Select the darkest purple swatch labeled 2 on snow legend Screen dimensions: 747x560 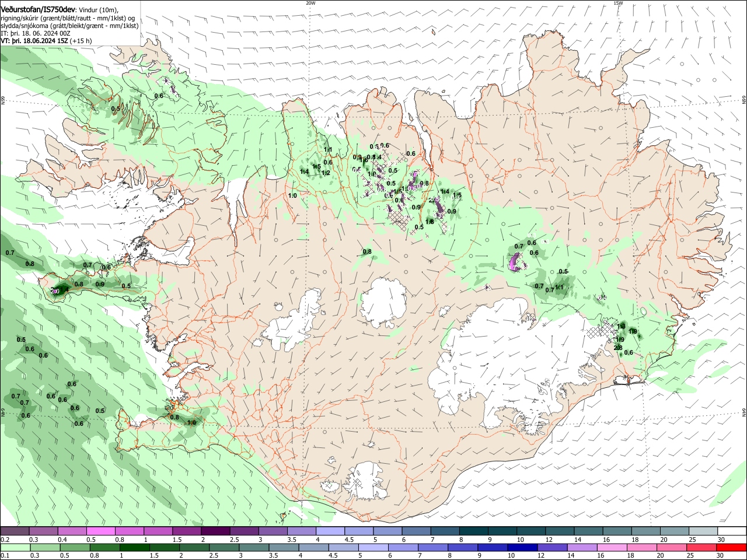point(215,531)
